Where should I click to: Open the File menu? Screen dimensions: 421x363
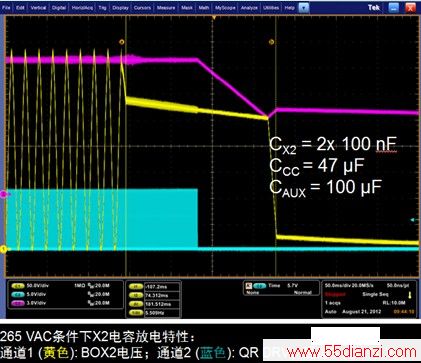click(x=6, y=8)
